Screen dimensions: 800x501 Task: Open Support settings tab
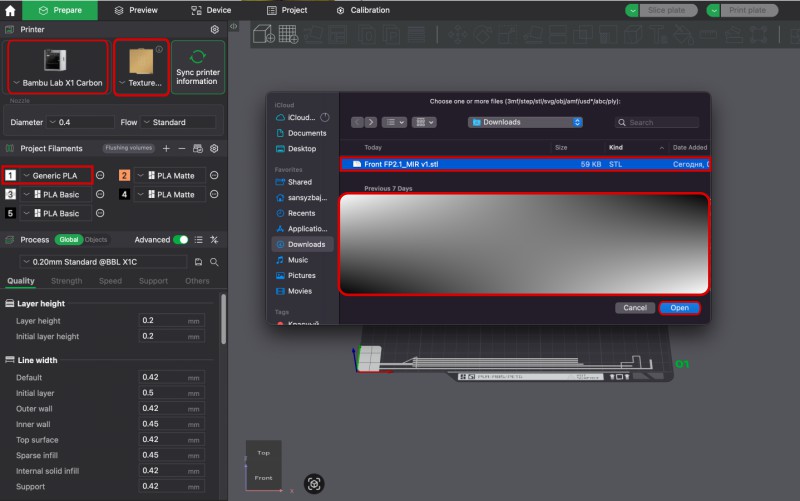coord(153,281)
